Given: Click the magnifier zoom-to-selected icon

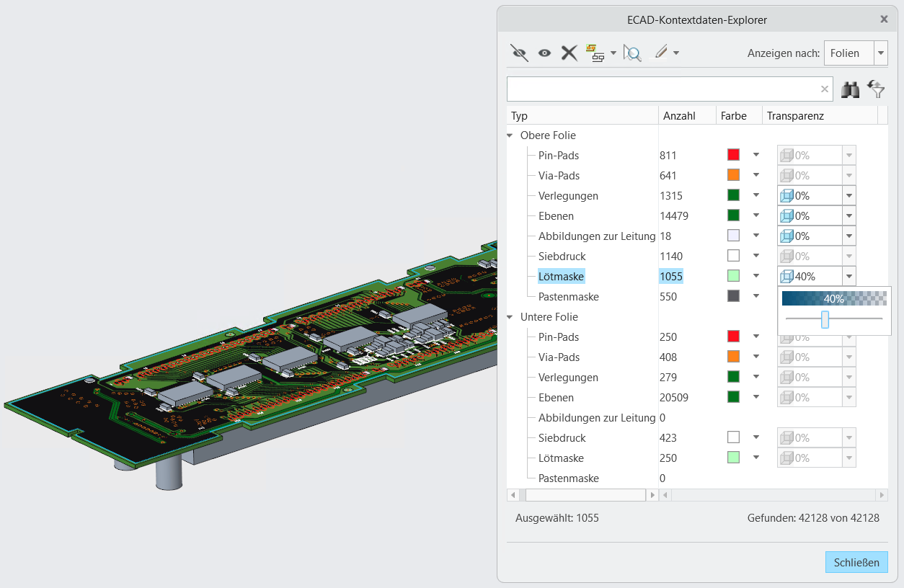Looking at the screenshot, I should [632, 53].
